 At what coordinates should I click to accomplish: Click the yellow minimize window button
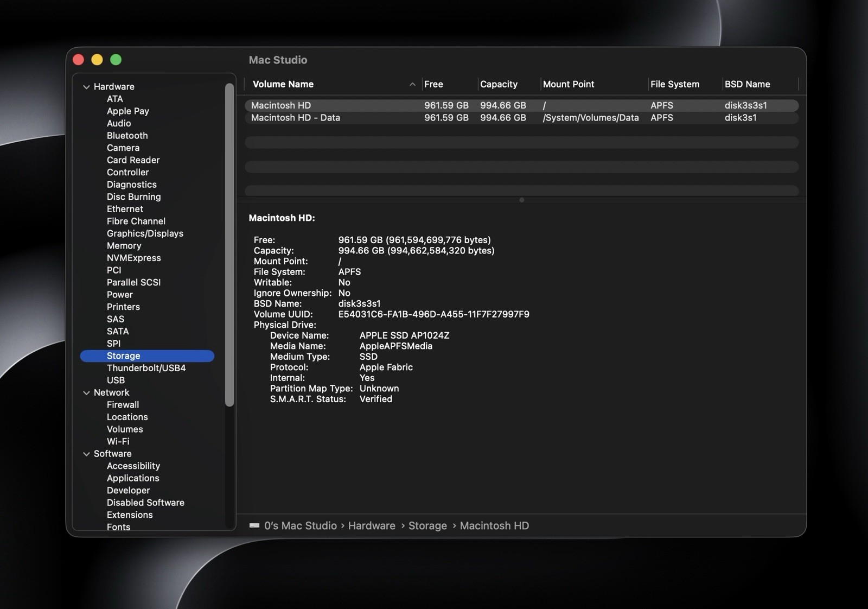pyautogui.click(x=97, y=60)
